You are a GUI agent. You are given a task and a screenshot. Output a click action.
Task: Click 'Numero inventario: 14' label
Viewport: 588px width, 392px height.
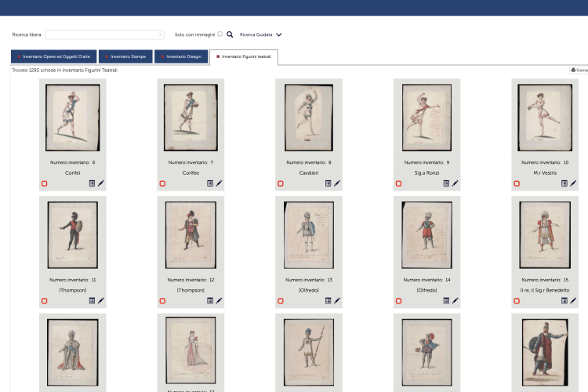[x=426, y=280]
